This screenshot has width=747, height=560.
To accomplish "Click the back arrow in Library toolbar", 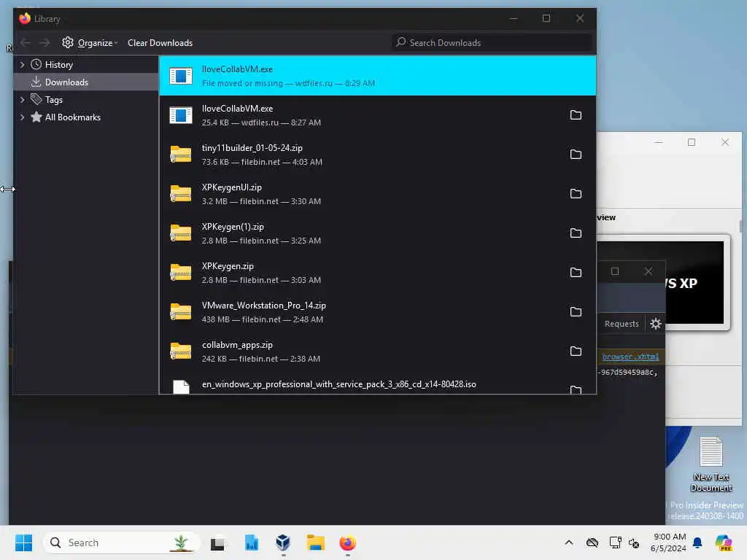I will 26,43.
